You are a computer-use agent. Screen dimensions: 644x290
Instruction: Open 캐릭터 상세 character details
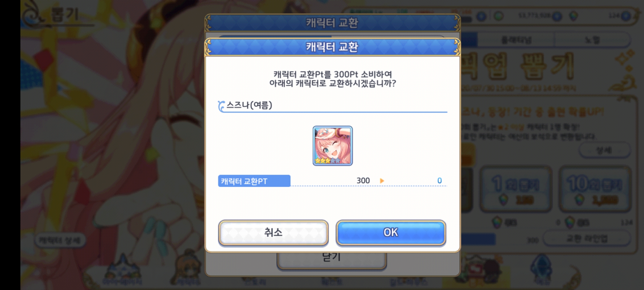(x=60, y=240)
